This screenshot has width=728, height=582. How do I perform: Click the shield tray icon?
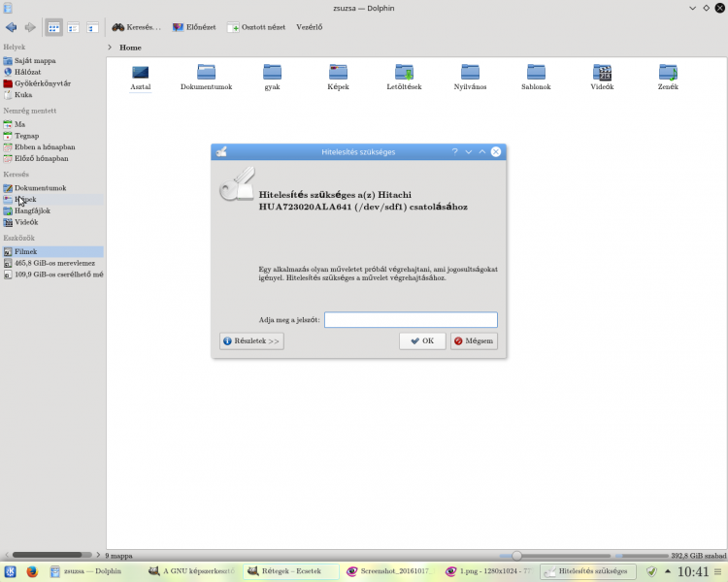(x=652, y=571)
